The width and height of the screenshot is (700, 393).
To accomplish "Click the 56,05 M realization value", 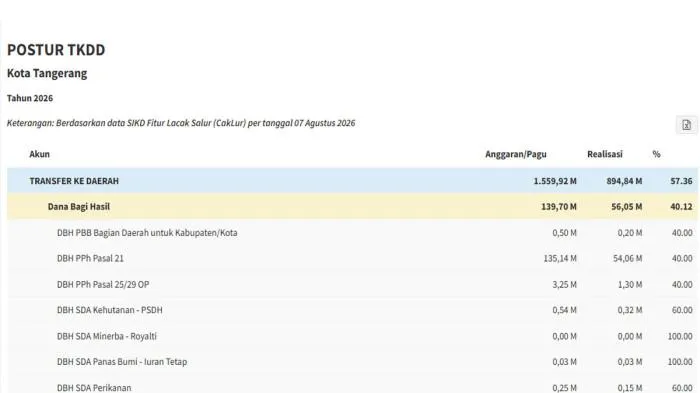I will click(627, 207).
